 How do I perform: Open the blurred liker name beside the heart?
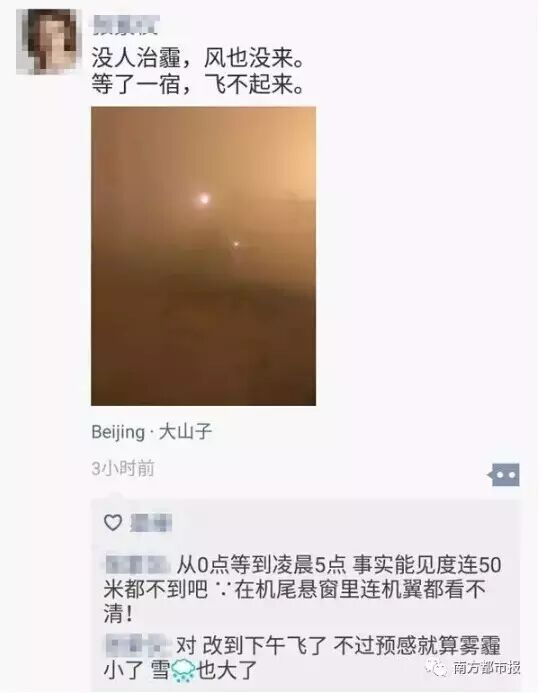(151, 523)
